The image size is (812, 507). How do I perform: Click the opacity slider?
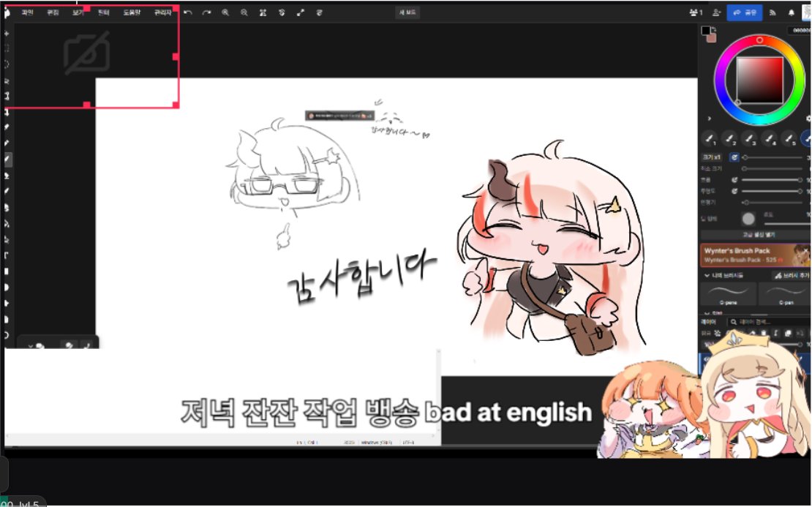tap(772, 192)
